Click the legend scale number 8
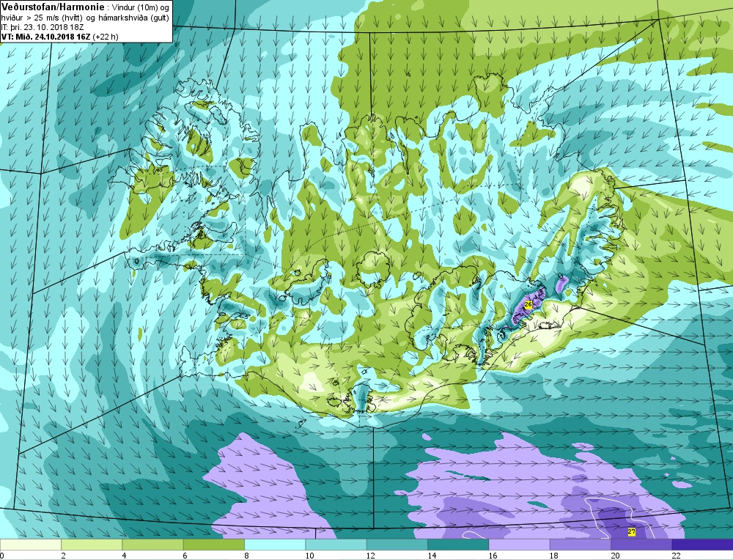The width and height of the screenshot is (733, 560). [x=246, y=556]
